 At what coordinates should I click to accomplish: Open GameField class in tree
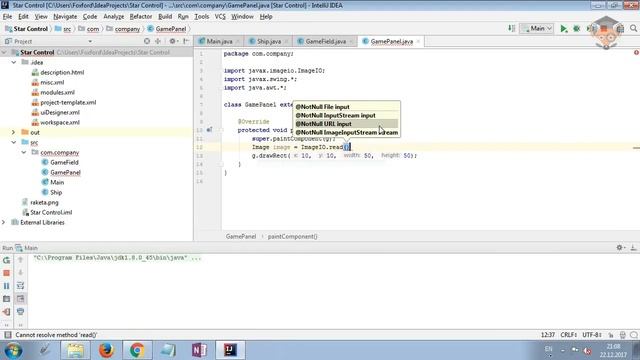(x=64, y=162)
